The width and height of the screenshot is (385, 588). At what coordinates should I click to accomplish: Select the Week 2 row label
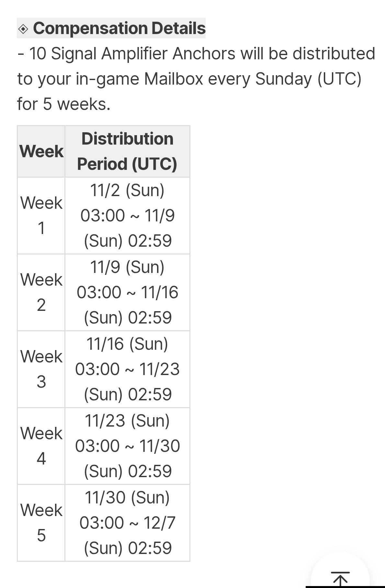41,292
